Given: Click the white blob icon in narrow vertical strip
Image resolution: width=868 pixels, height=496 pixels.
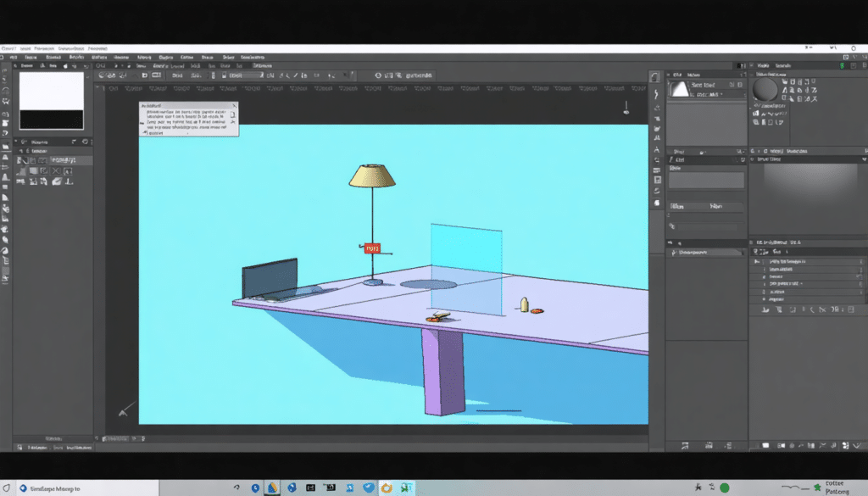Looking at the screenshot, I should coord(657,203).
